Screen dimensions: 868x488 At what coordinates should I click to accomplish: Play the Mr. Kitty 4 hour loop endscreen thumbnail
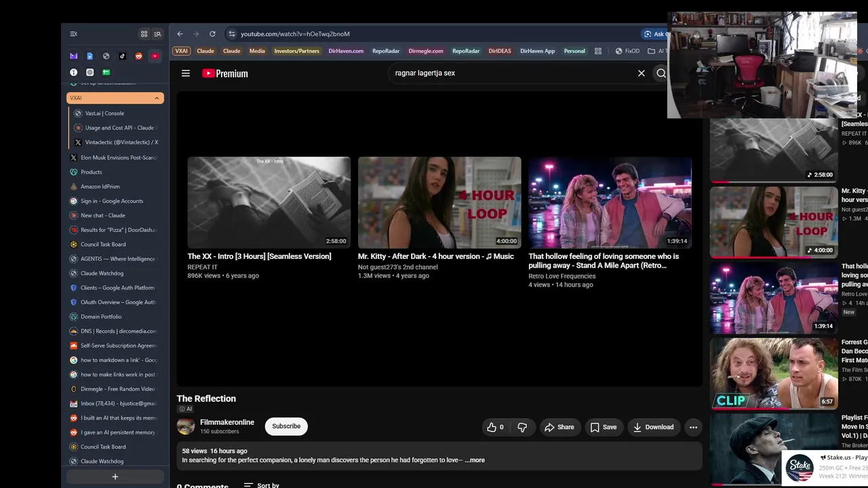(x=439, y=203)
